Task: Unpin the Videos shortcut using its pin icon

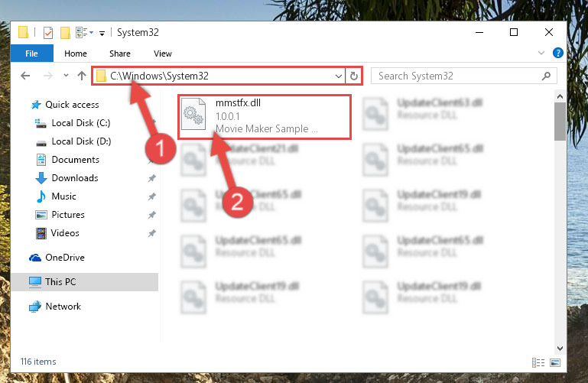Action: (x=151, y=233)
